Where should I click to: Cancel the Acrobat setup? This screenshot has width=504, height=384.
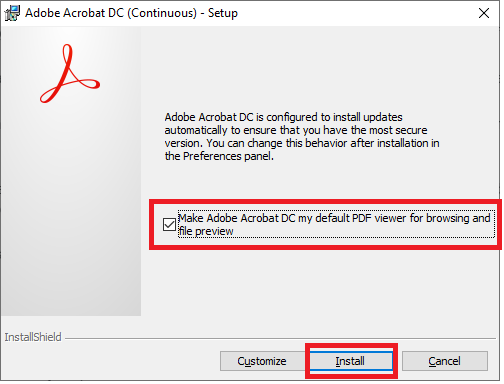[445, 361]
